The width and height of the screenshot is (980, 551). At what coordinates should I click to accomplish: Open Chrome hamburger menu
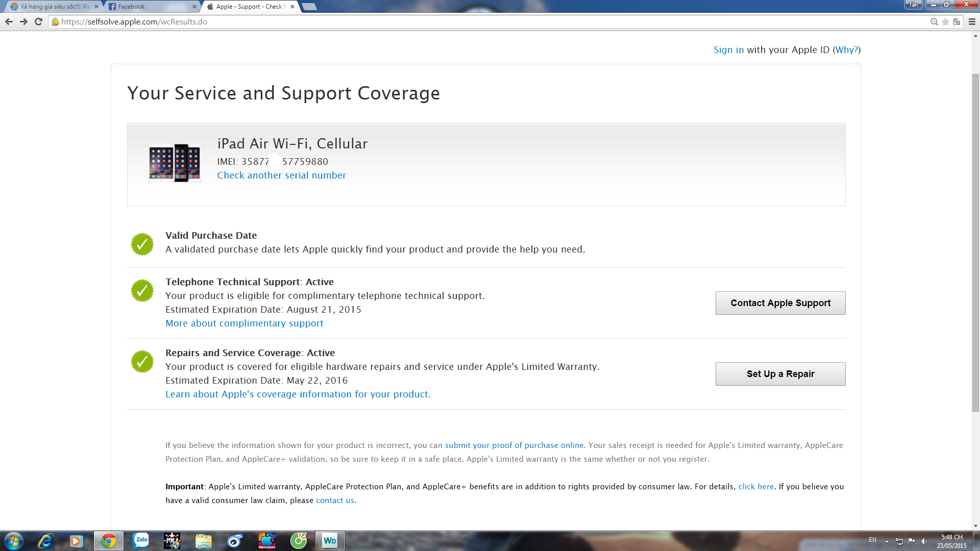(972, 22)
